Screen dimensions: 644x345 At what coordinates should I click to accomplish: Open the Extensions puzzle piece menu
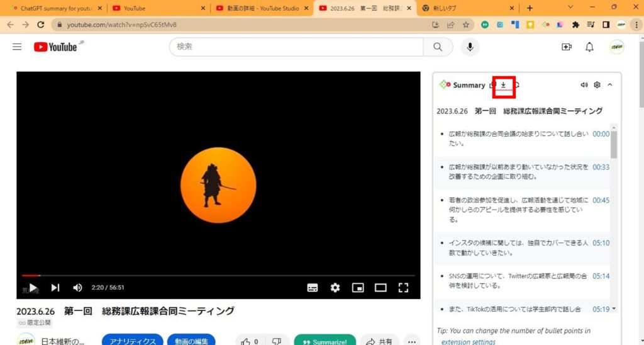pyautogui.click(x=576, y=25)
